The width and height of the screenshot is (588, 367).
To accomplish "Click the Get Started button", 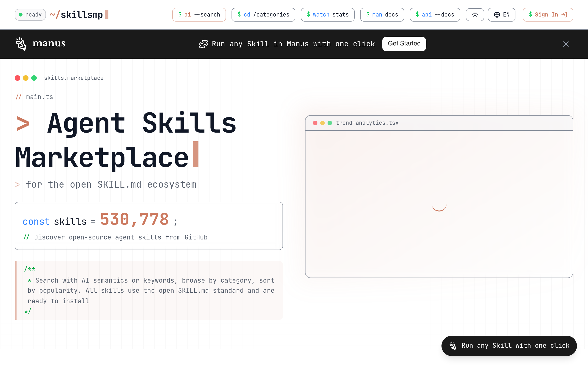I will (x=404, y=44).
